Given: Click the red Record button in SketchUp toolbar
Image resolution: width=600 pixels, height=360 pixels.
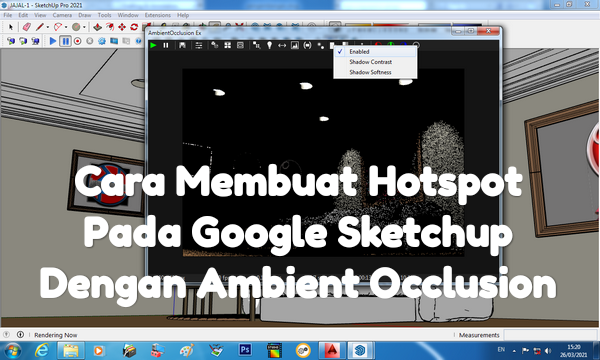Looking at the screenshot, I should pyautogui.click(x=78, y=41).
